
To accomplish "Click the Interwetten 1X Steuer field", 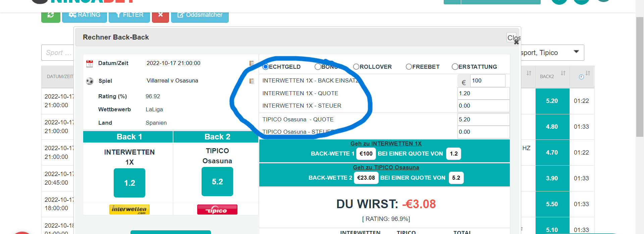I will coord(483,106).
